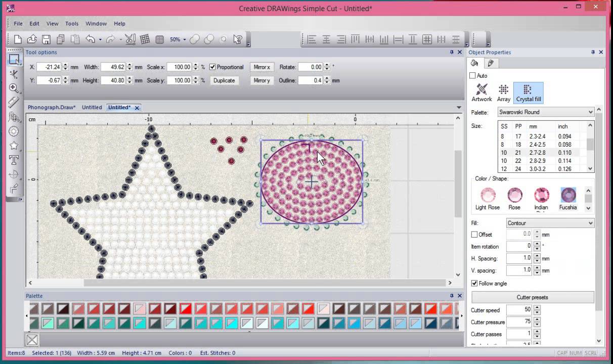Image resolution: width=613 pixels, height=364 pixels.
Task: Open Cutter presets
Action: click(533, 297)
